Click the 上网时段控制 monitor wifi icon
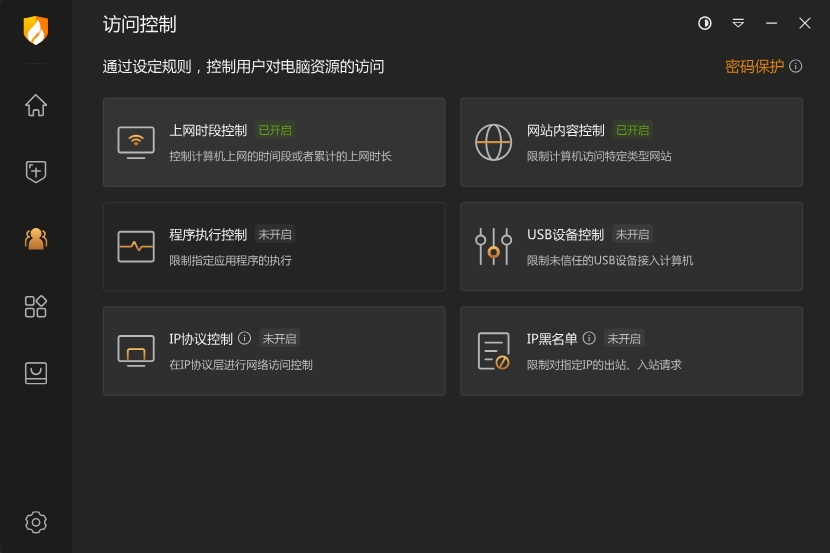Screen dimensions: 830x553 point(136,142)
